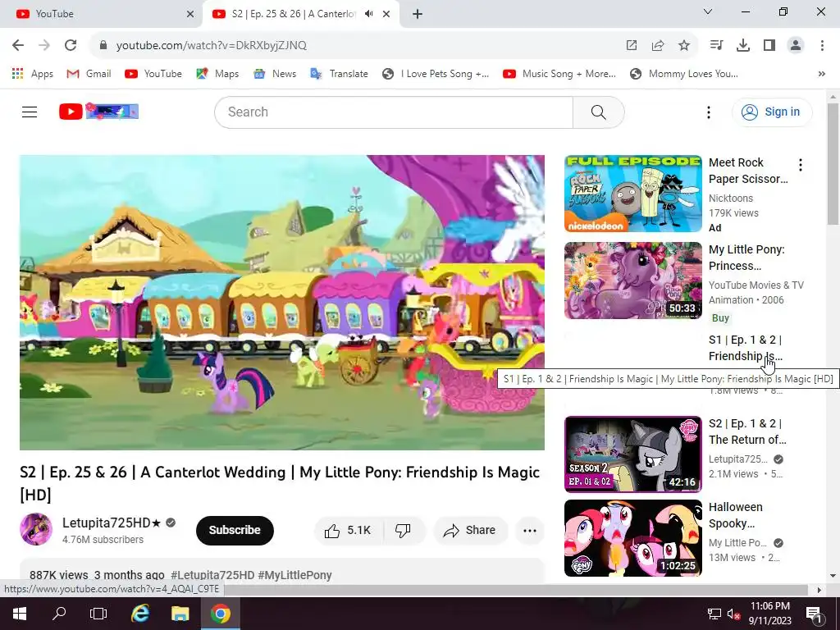Like the video with thumbs up
840x630 pixels.
(x=348, y=531)
